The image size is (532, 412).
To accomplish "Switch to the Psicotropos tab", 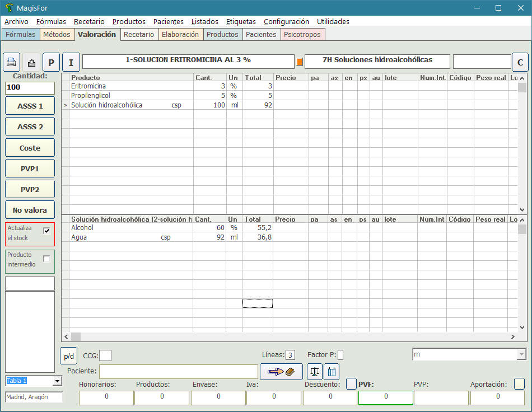I will pyautogui.click(x=302, y=35).
